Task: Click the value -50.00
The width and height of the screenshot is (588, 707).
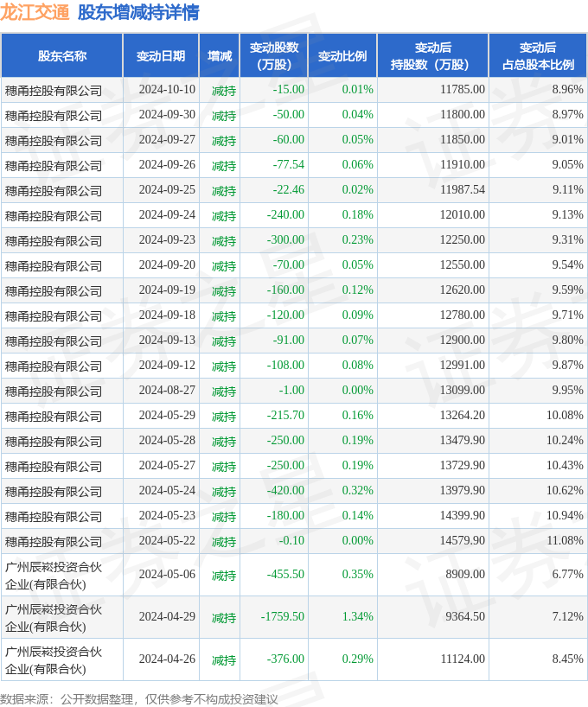Action: tap(288, 115)
